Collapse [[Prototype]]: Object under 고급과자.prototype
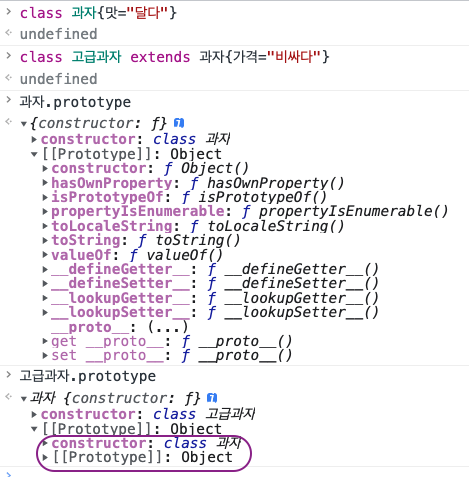The width and height of the screenshot is (469, 477). 34,429
